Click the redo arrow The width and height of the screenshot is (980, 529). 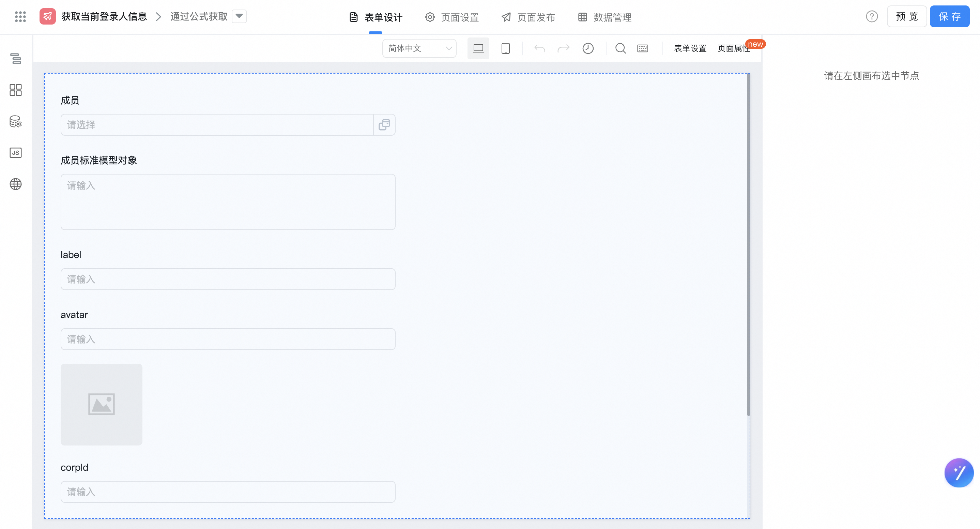[x=563, y=48]
